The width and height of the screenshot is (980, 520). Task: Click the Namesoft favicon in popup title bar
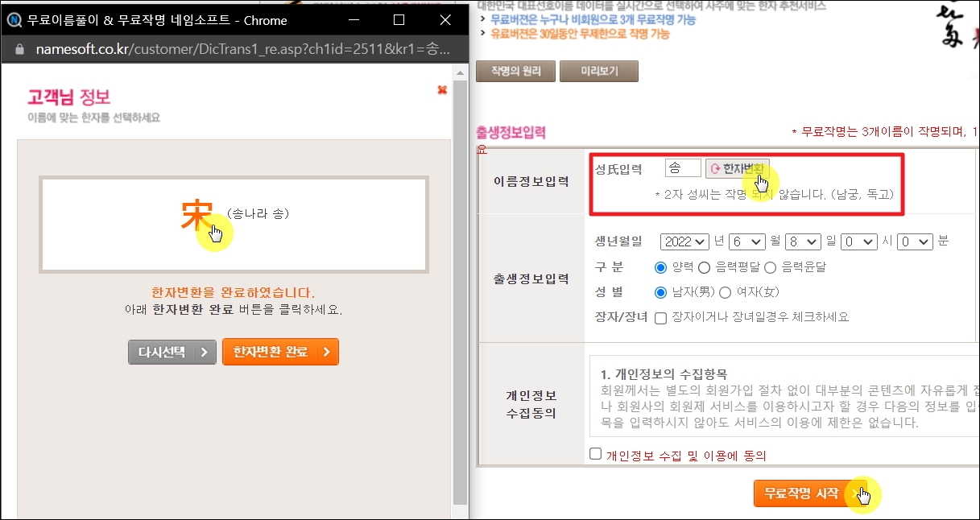[x=14, y=19]
